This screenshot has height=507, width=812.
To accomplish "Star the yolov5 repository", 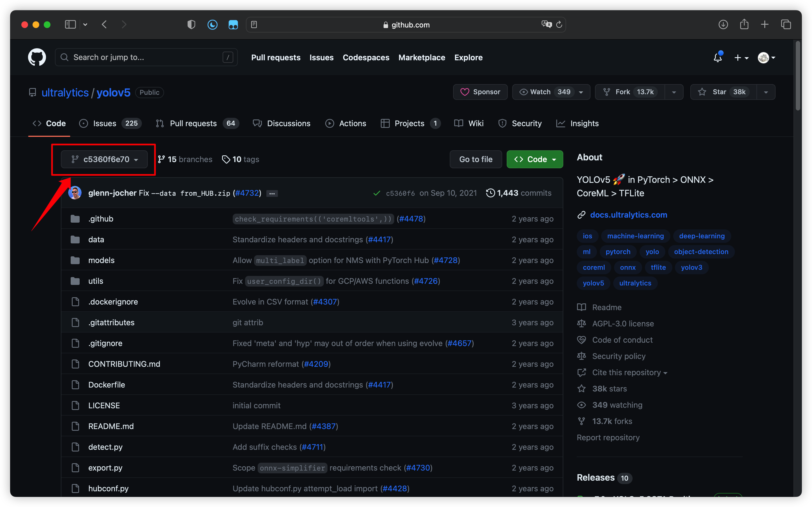I will point(723,92).
